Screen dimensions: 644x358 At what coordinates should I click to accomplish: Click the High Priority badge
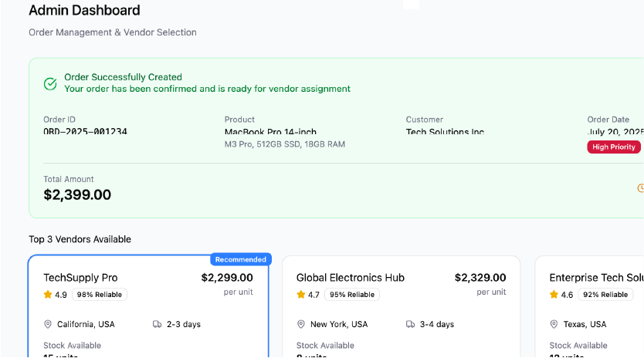[614, 147]
